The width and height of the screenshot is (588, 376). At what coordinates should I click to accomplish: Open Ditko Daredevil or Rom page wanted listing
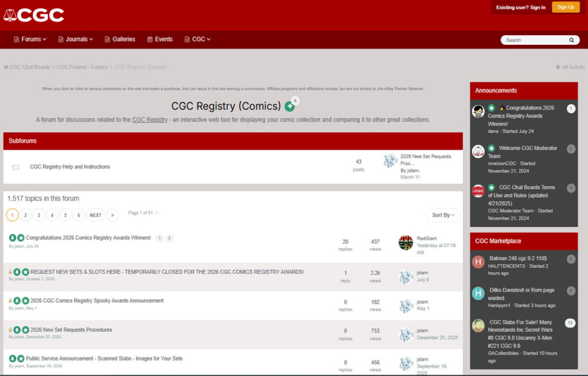(521, 294)
